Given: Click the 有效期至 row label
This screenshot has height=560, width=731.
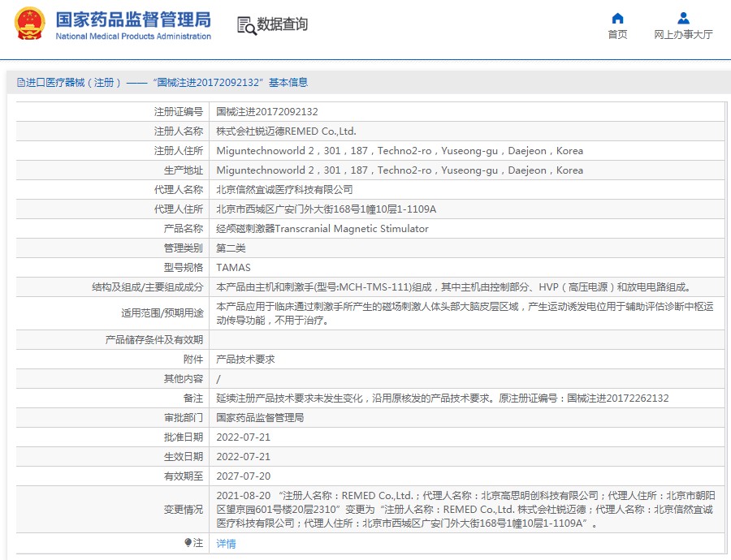Looking at the screenshot, I should (184, 476).
